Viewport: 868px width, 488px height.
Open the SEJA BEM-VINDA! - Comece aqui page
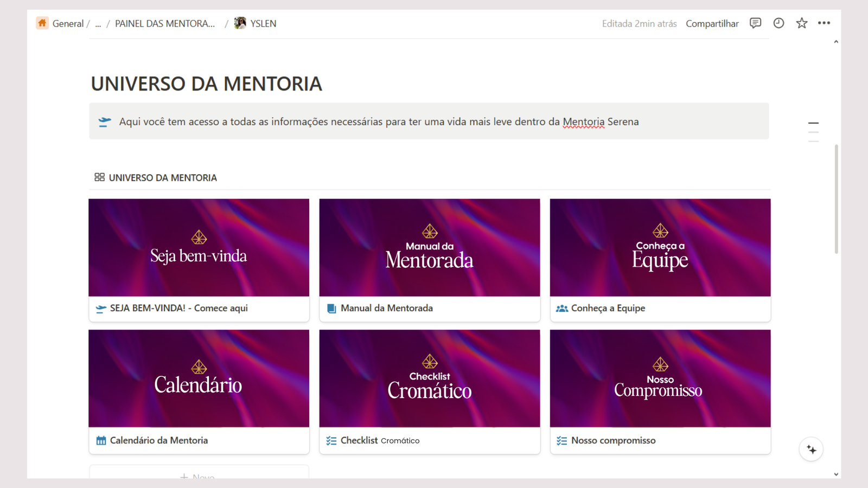point(178,308)
